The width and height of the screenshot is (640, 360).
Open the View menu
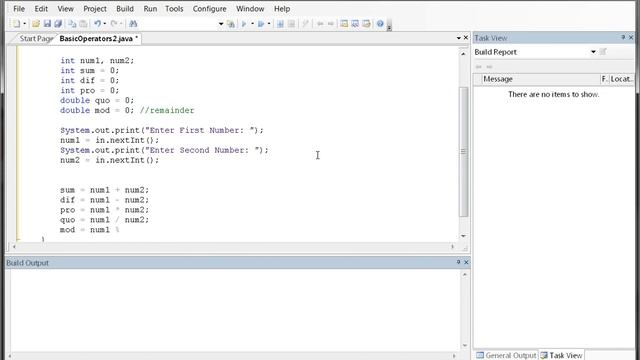(65, 9)
